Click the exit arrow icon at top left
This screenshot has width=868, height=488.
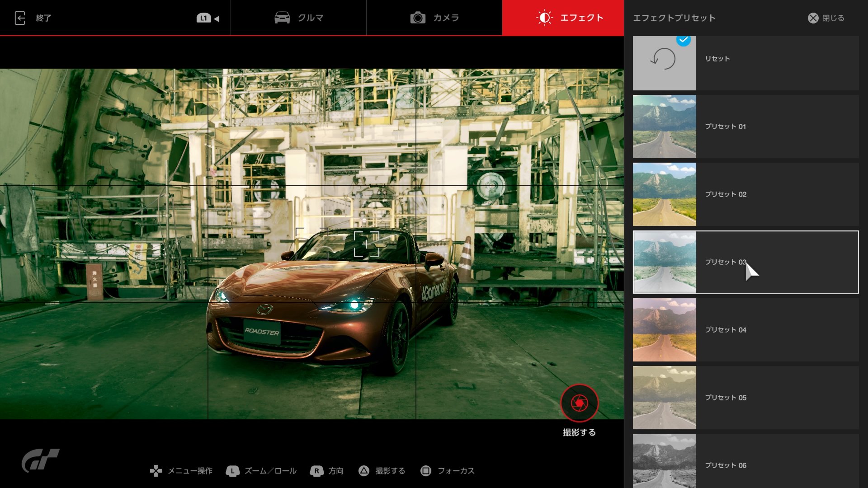pyautogui.click(x=20, y=18)
